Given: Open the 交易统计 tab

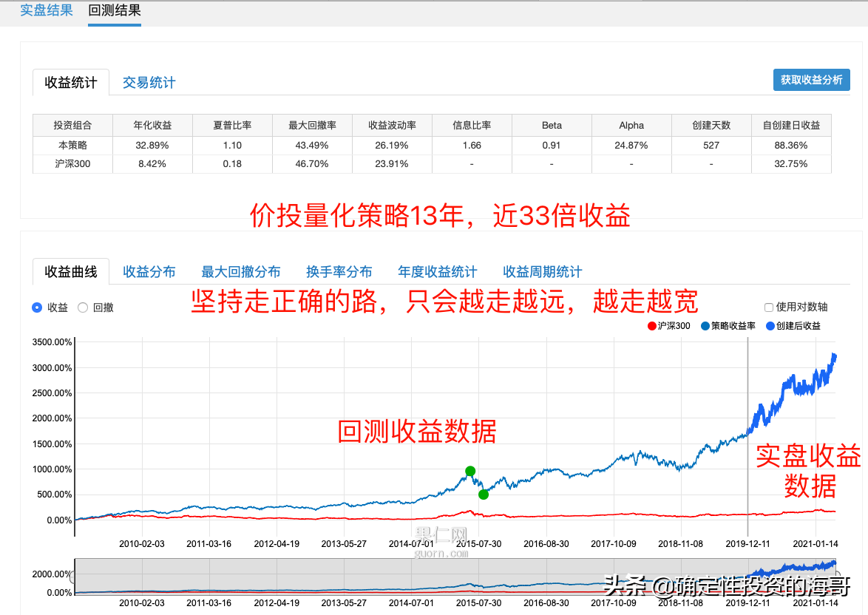Looking at the screenshot, I should pos(149,83).
